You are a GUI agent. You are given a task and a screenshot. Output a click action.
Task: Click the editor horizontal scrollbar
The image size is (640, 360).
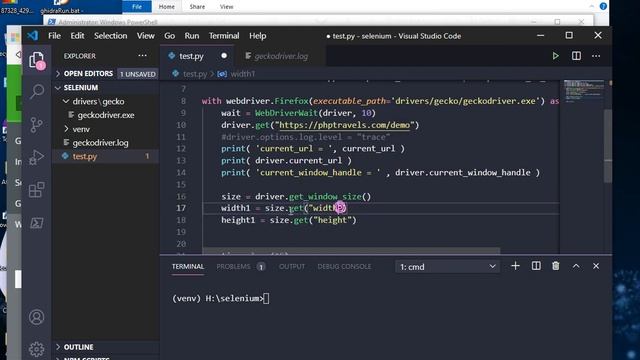point(351,250)
